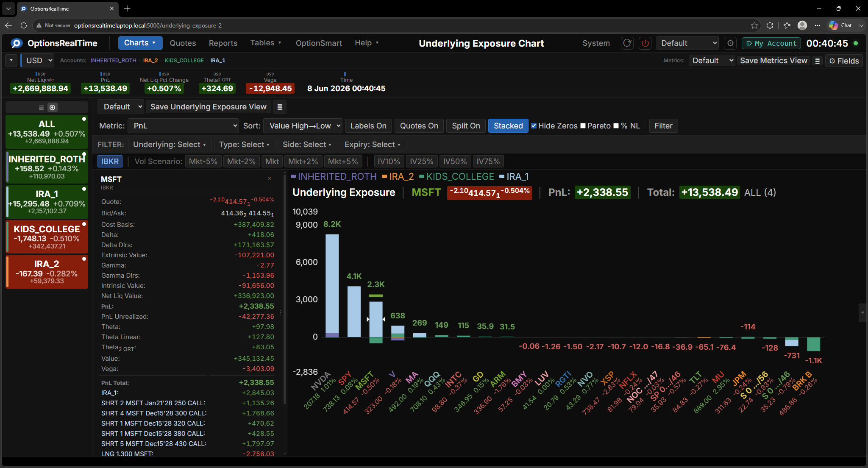Click the My Account button
Screen dimensions: 868x468
coord(771,43)
